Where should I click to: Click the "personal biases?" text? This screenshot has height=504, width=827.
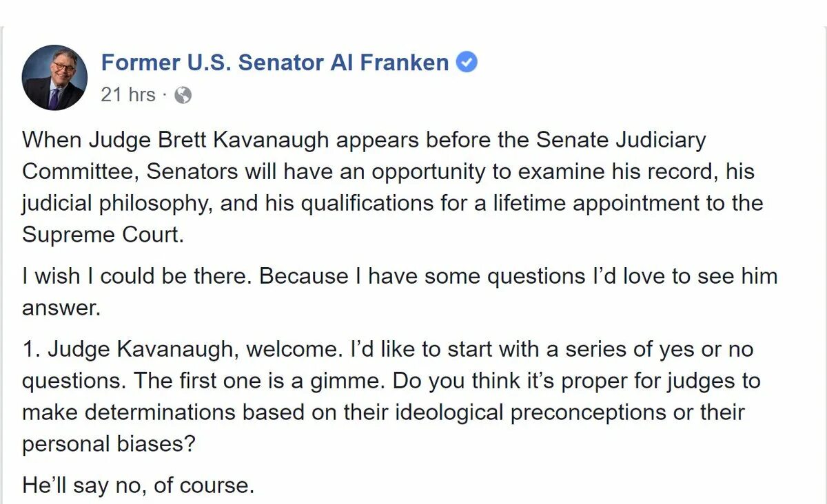pyautogui.click(x=110, y=444)
